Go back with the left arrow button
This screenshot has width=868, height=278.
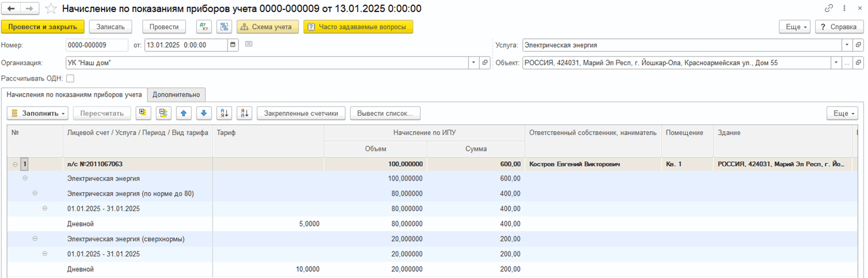click(x=11, y=8)
